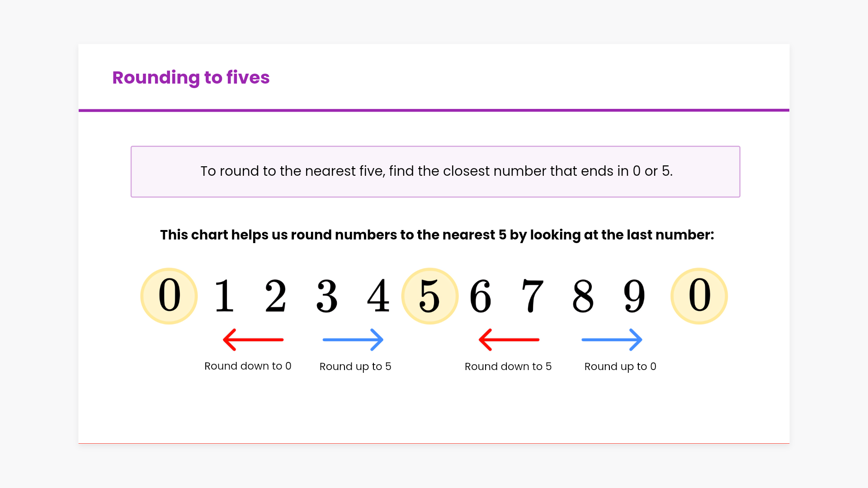The height and width of the screenshot is (488, 868).
Task: Click the blue arrow above "Round up to 5"
Action: point(353,340)
